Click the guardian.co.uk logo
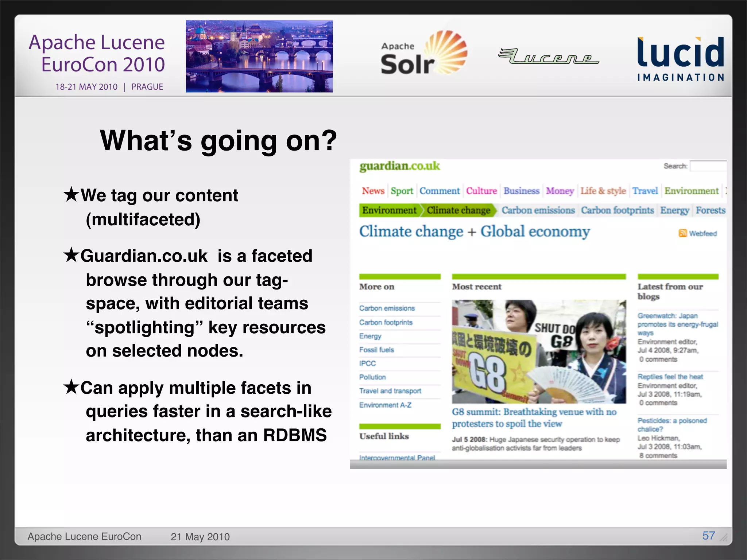This screenshot has width=747, height=560. tap(399, 166)
